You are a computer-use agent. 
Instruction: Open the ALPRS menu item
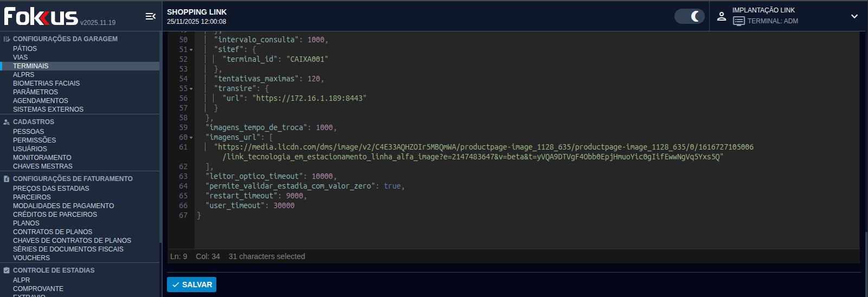coord(23,75)
